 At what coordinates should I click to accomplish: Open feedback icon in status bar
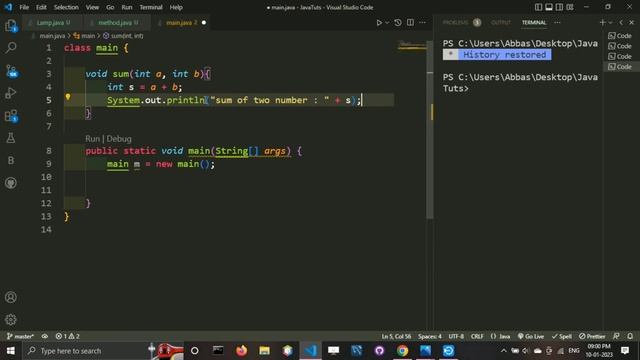click(616, 336)
